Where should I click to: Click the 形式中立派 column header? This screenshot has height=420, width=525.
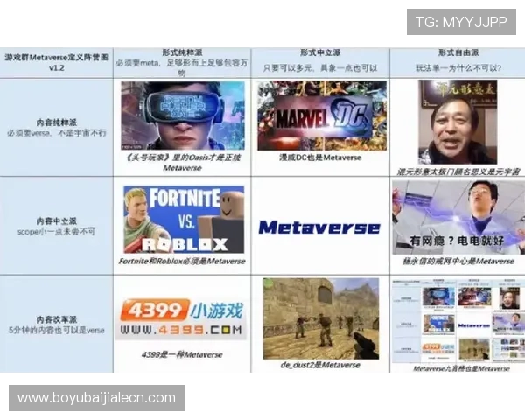pos(320,52)
